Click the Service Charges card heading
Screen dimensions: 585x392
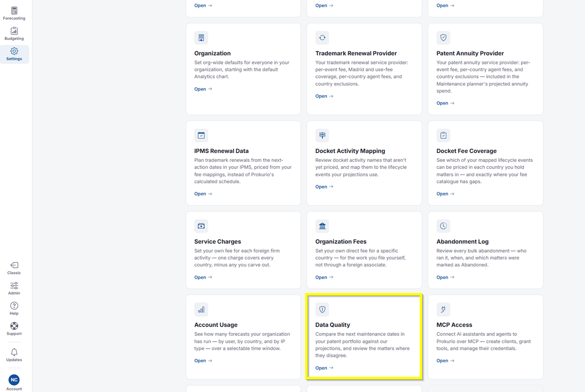218,241
